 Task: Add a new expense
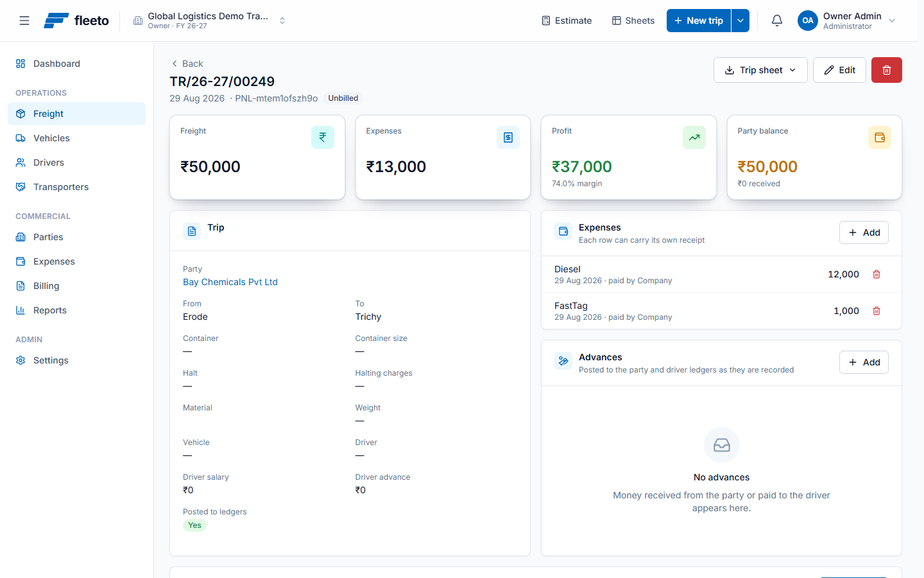pyautogui.click(x=864, y=232)
